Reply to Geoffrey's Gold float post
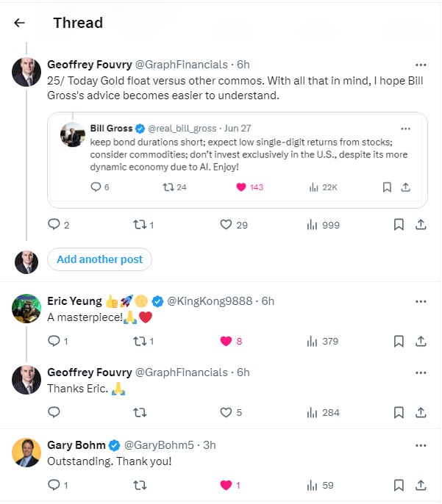Screen dimensions: 442x504 point(54,225)
